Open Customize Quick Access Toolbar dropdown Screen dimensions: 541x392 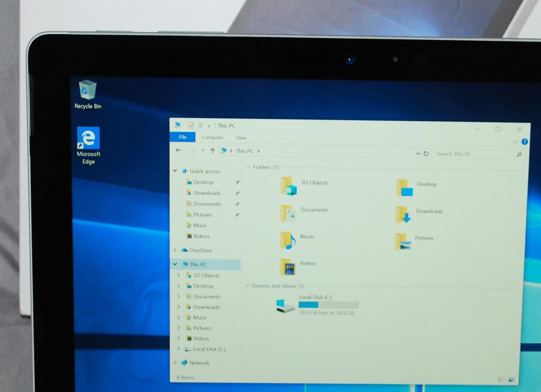[209, 126]
